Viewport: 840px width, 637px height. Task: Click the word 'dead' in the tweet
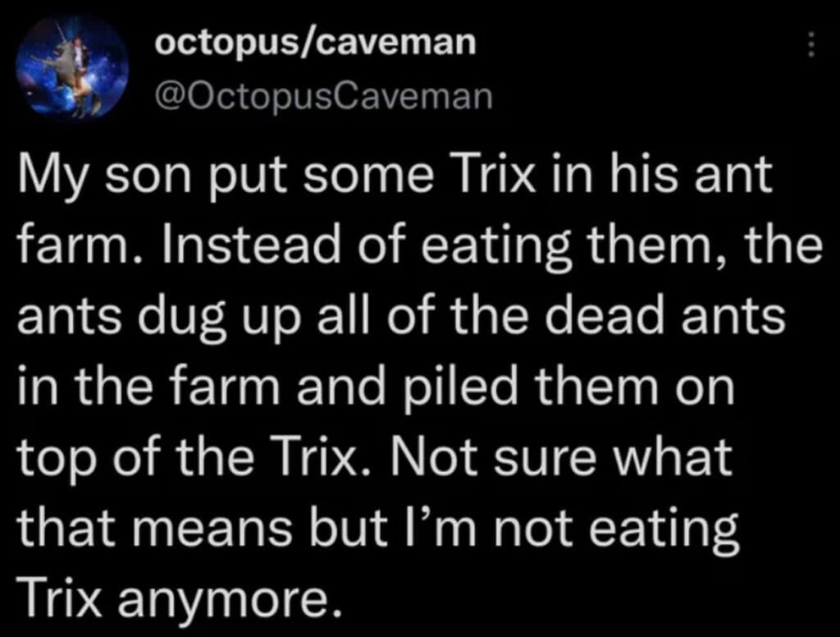pos(605,315)
